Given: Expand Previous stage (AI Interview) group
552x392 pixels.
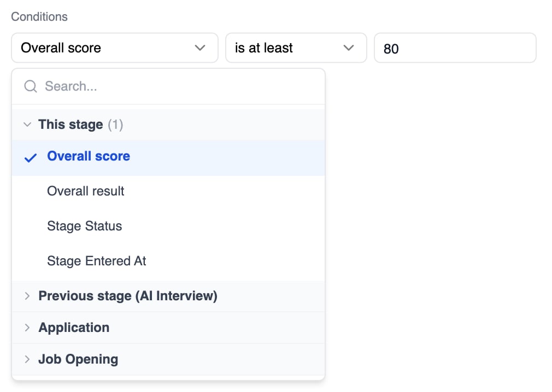Looking at the screenshot, I should coord(168,296).
